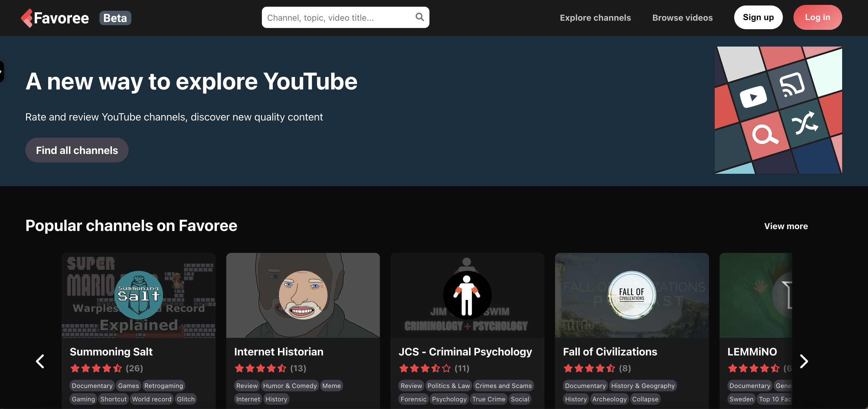Select Top 10 Fac tag on LEMMiNO
The height and width of the screenshot is (409, 868).
pyautogui.click(x=774, y=399)
